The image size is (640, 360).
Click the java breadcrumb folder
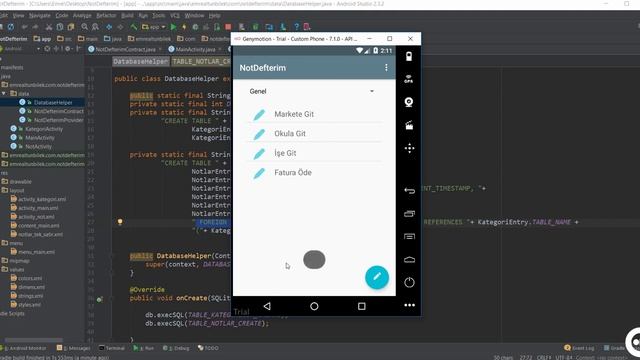[113, 39]
